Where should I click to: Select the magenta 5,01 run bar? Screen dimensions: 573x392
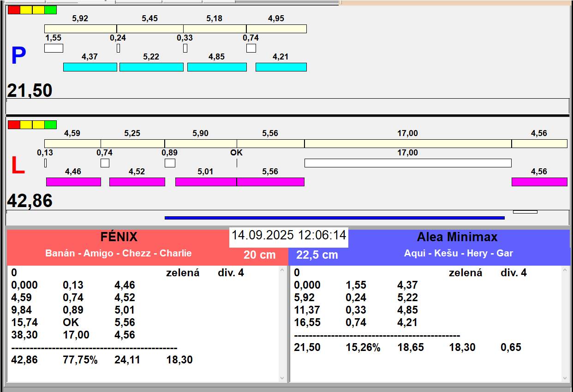click(206, 182)
